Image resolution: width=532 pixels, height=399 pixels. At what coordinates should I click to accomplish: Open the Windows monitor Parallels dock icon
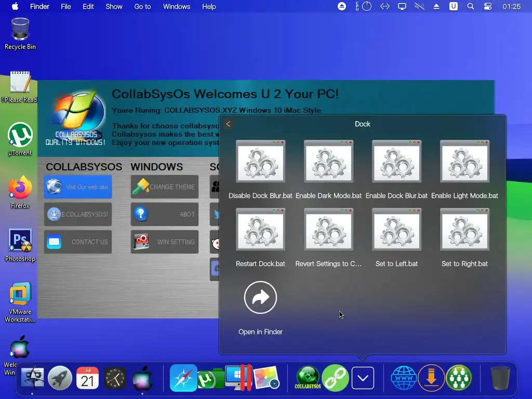pyautogui.click(x=238, y=378)
